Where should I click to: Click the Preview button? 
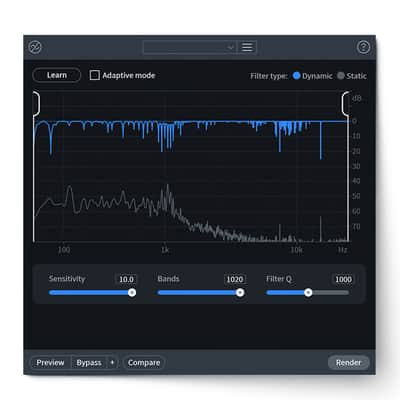[x=50, y=362]
